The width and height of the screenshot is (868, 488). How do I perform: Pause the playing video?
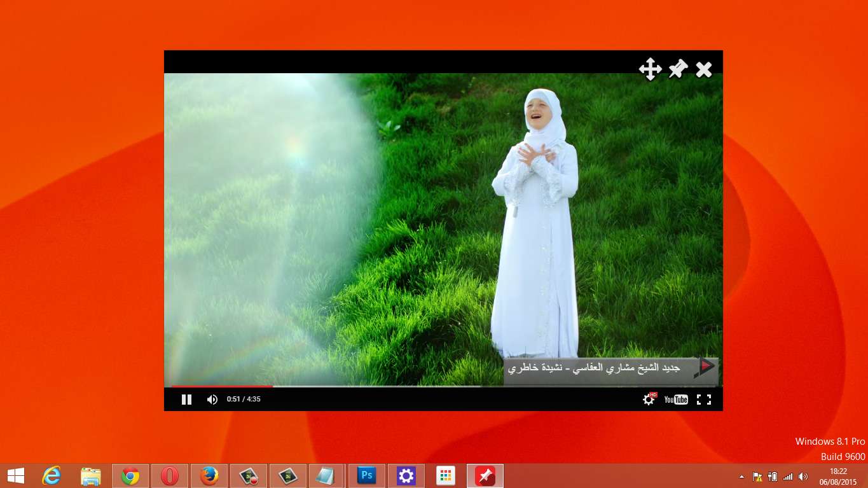pos(186,400)
